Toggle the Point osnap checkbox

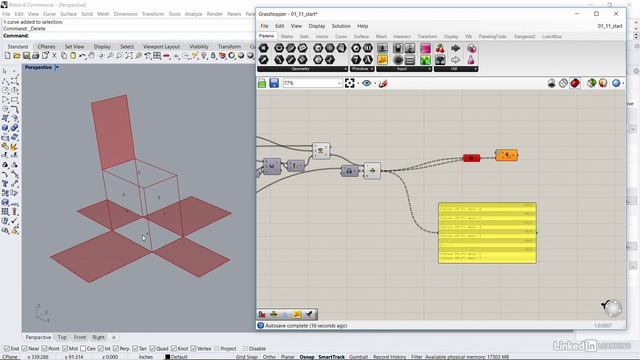(45, 349)
